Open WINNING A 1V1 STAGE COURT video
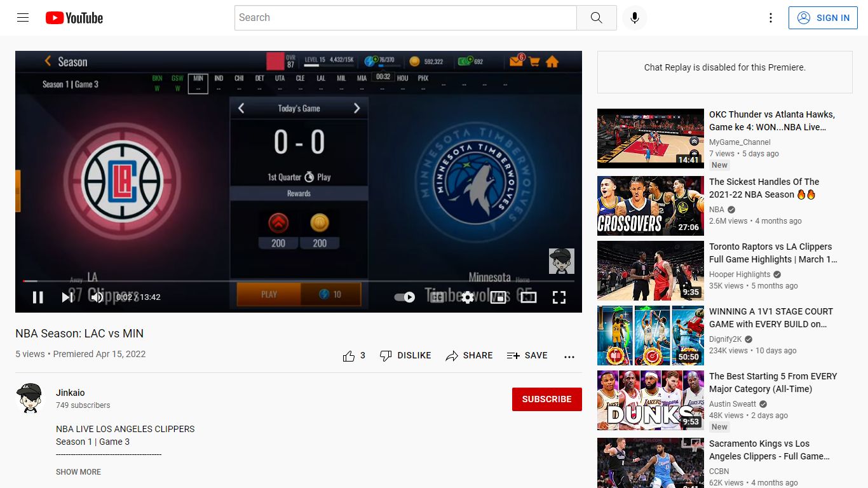The image size is (868, 488). point(771,318)
